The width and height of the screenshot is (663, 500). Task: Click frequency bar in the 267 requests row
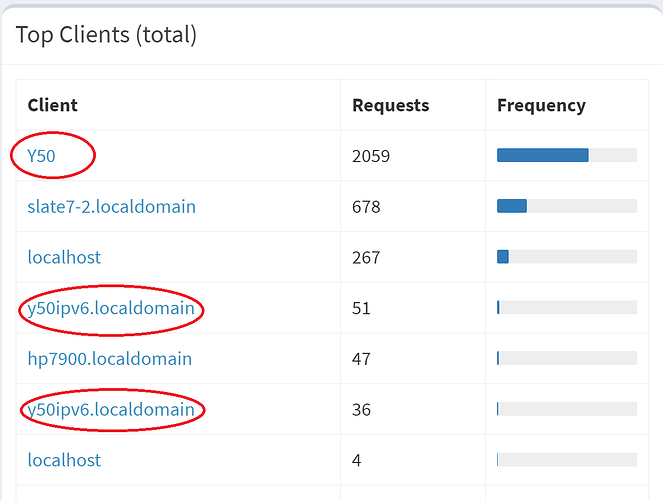(566, 257)
